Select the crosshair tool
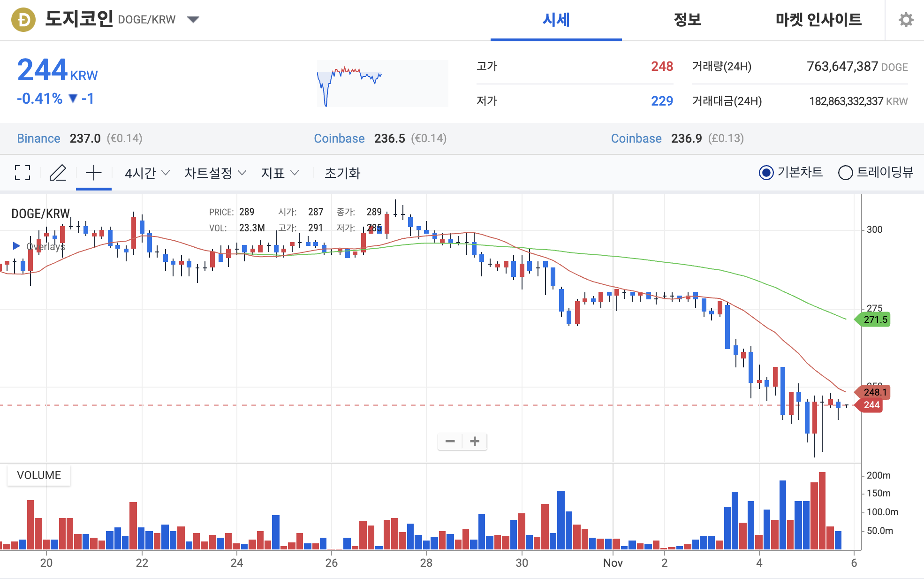Image resolution: width=924 pixels, height=579 pixels. [94, 173]
